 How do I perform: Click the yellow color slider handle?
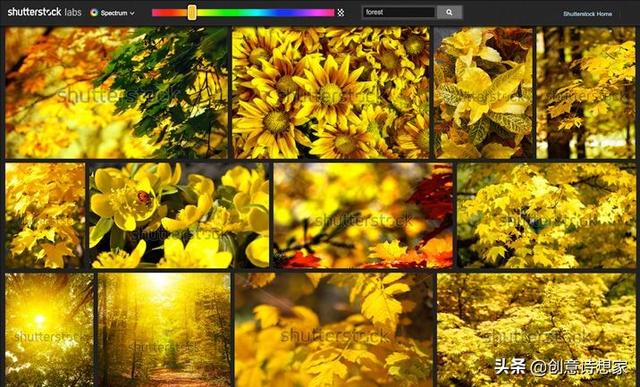coord(192,13)
